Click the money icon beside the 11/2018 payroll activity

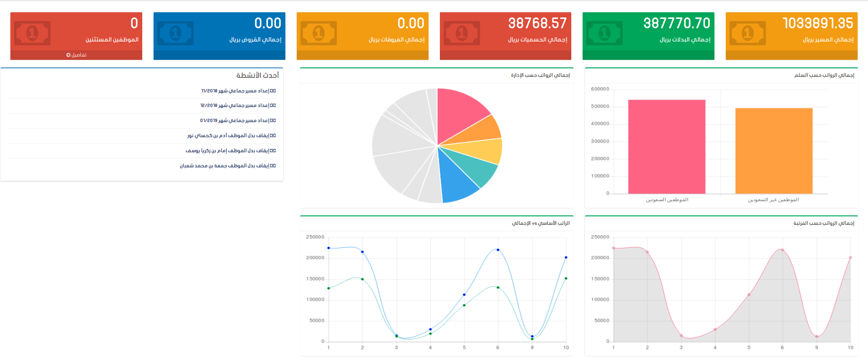pos(273,91)
